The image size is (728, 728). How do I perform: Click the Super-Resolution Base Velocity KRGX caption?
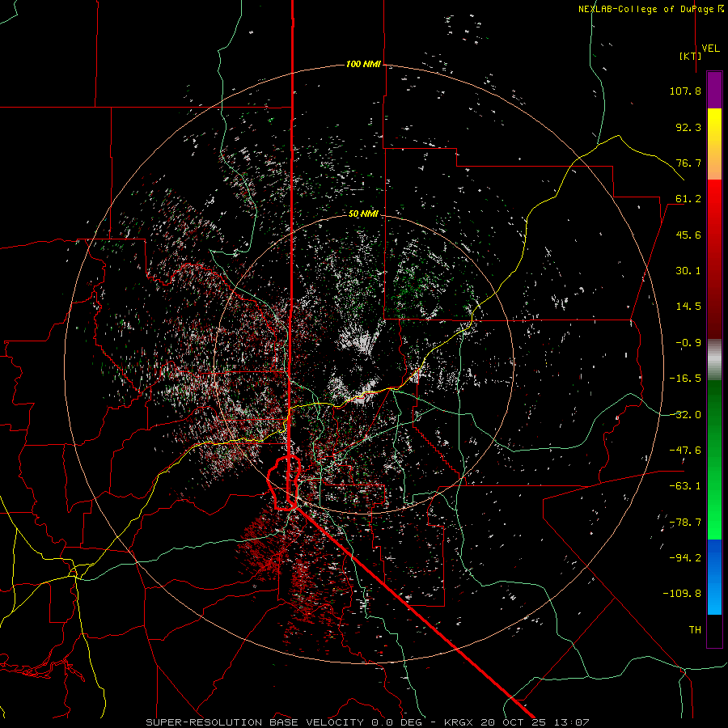pyautogui.click(x=367, y=722)
